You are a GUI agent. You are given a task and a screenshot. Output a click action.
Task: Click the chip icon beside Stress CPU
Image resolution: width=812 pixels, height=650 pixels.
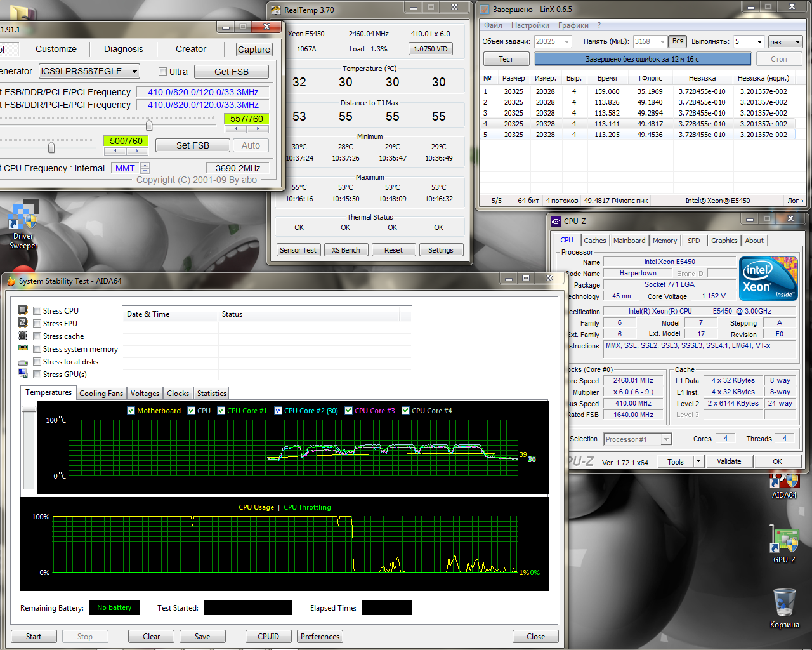(23, 310)
